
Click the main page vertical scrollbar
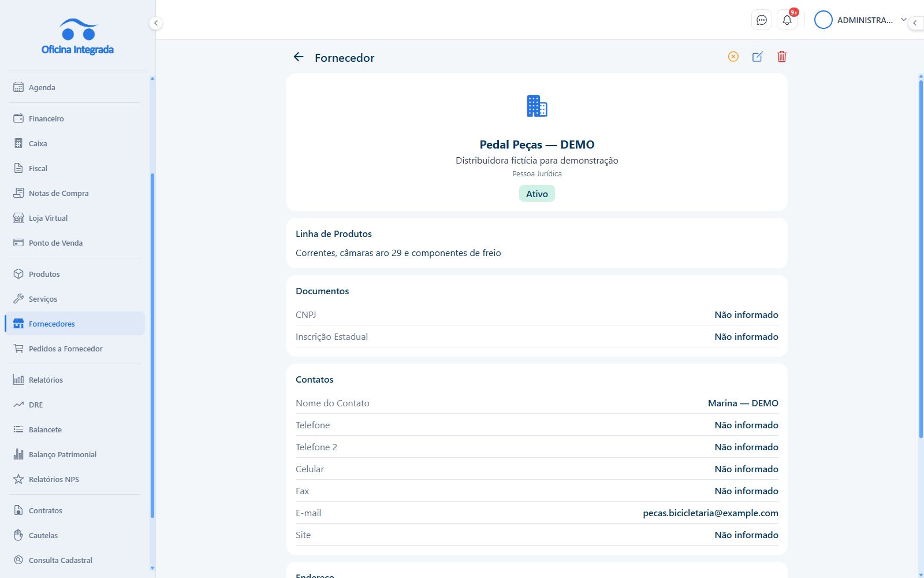coord(921,259)
